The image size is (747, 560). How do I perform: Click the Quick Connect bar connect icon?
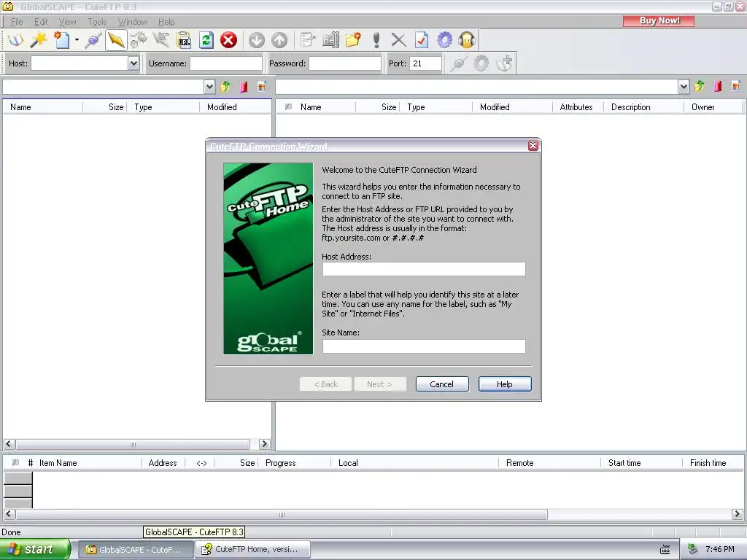point(458,63)
